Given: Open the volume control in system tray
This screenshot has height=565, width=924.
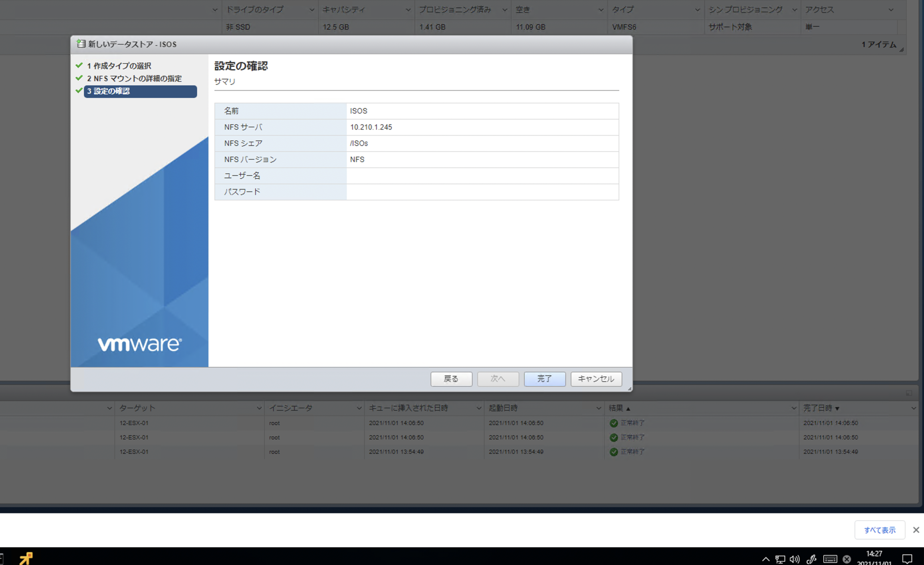Looking at the screenshot, I should [794, 559].
